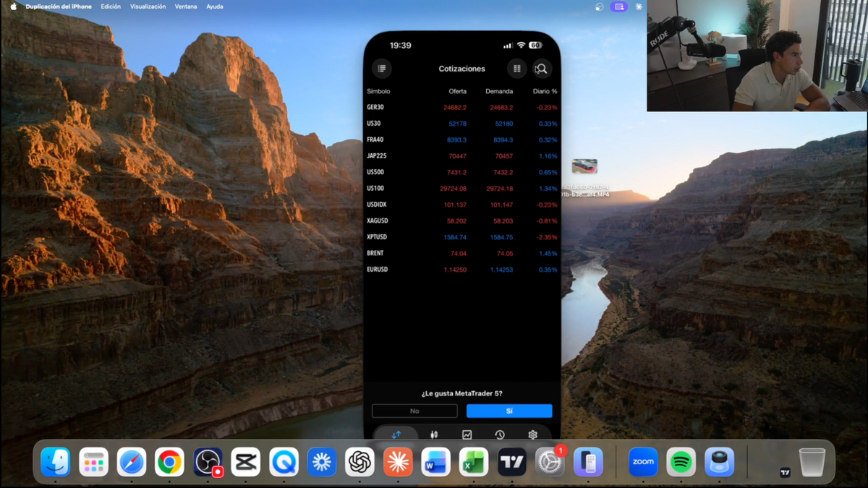Viewport: 868px width, 488px height.
Task: Click the Cotizaciones screen title
Action: point(461,69)
